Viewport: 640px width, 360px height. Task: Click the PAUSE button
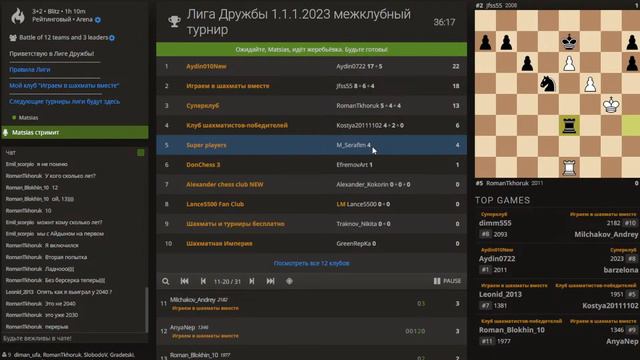447,281
